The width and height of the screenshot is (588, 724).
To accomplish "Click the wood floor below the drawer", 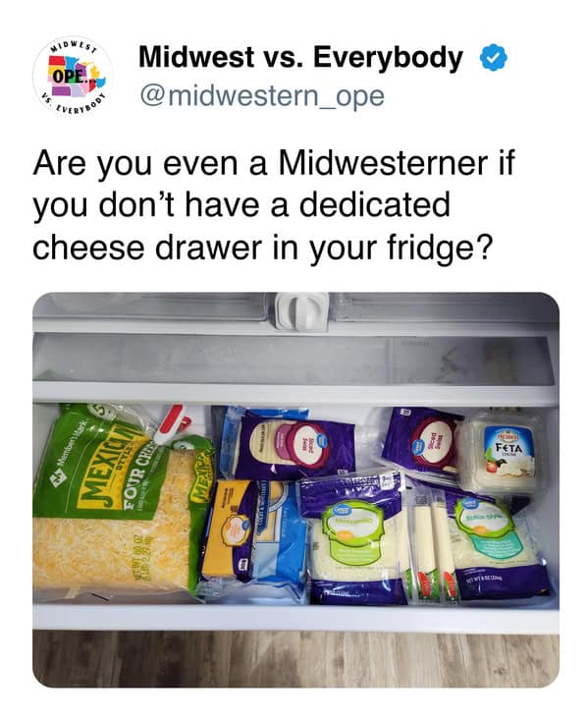I will [295, 658].
